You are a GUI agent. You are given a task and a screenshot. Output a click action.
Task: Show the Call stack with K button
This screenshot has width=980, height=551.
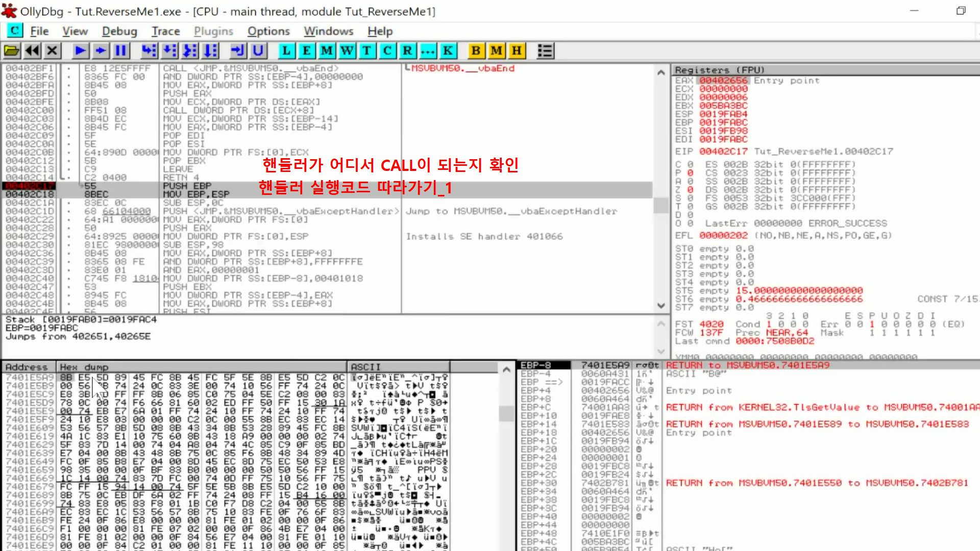pos(448,51)
